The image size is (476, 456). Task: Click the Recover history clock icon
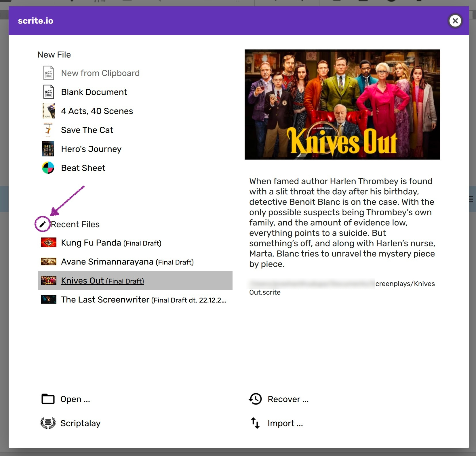pos(255,399)
